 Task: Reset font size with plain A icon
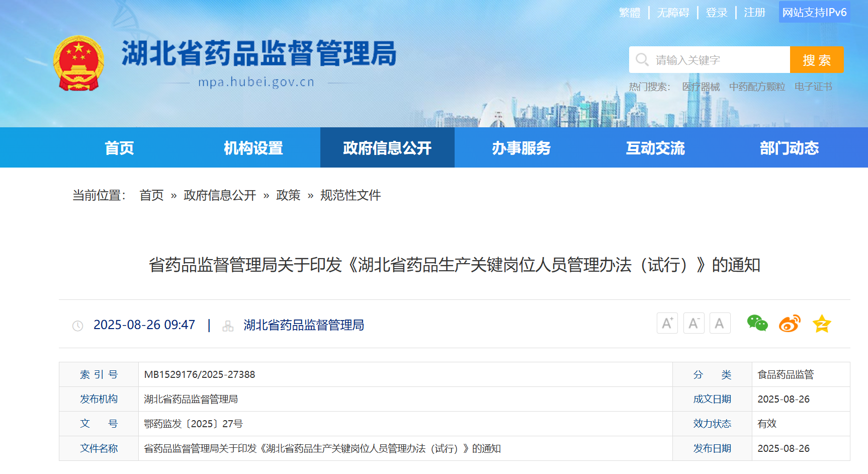[x=720, y=323]
